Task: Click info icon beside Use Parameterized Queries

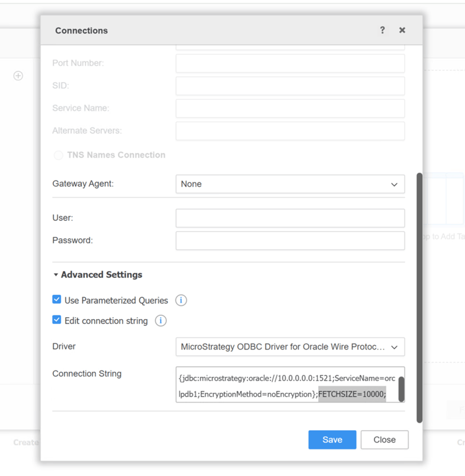Action: pyautogui.click(x=181, y=300)
